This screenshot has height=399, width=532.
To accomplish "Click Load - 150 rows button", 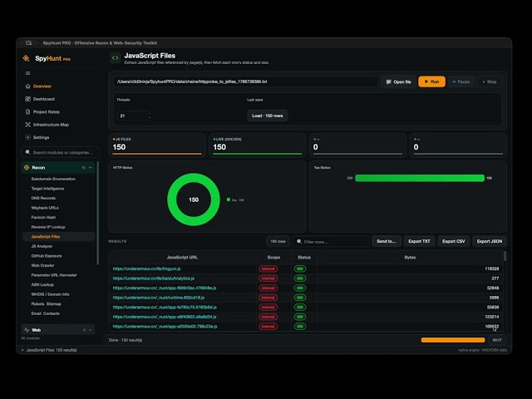I will click(x=268, y=116).
